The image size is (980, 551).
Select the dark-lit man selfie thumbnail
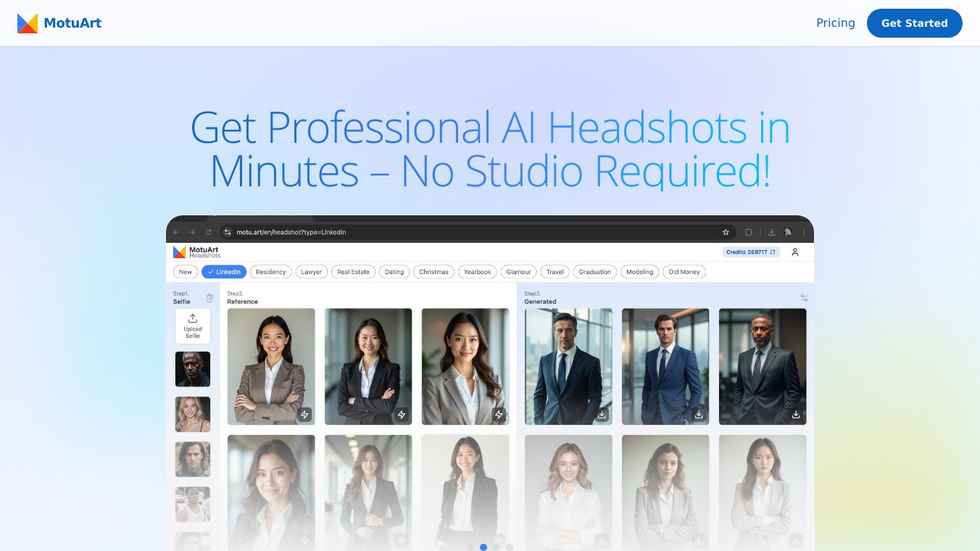click(x=193, y=369)
